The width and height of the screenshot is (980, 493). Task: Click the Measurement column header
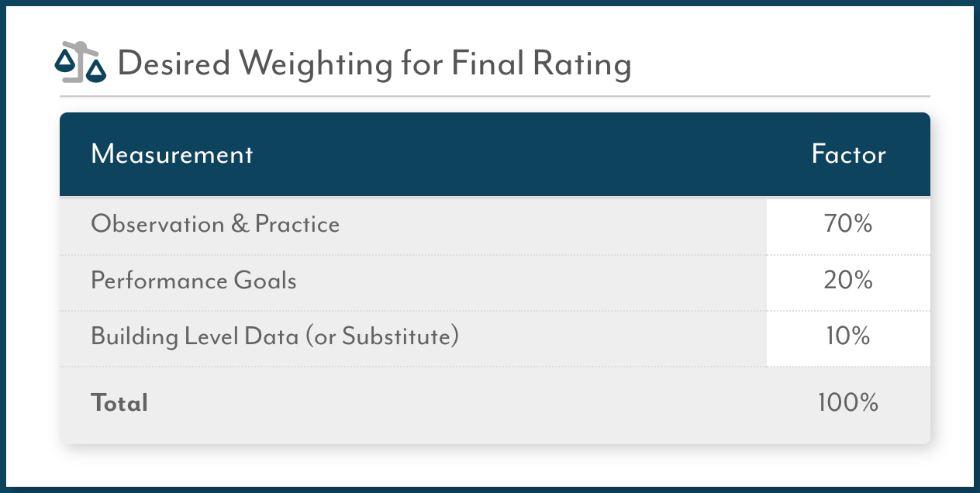(172, 154)
